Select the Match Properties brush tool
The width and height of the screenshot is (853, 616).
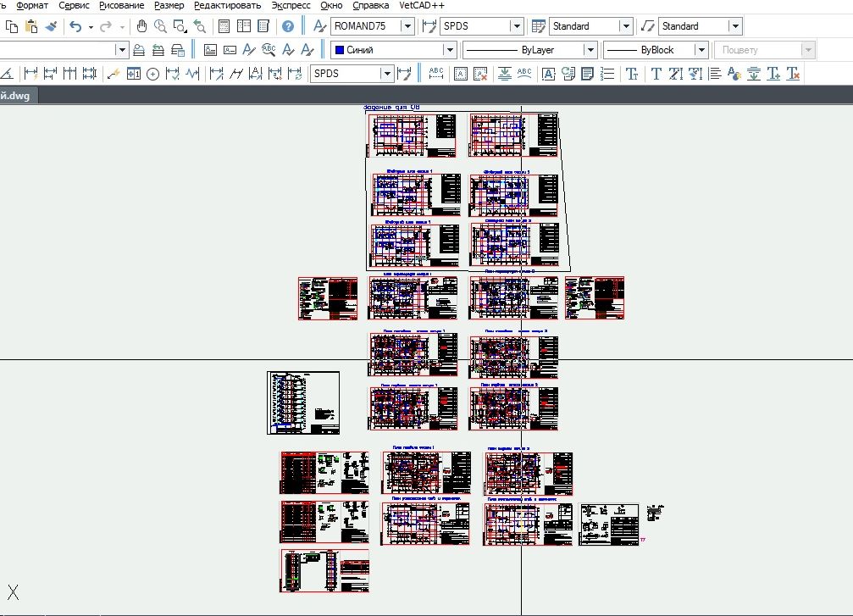pos(51,26)
